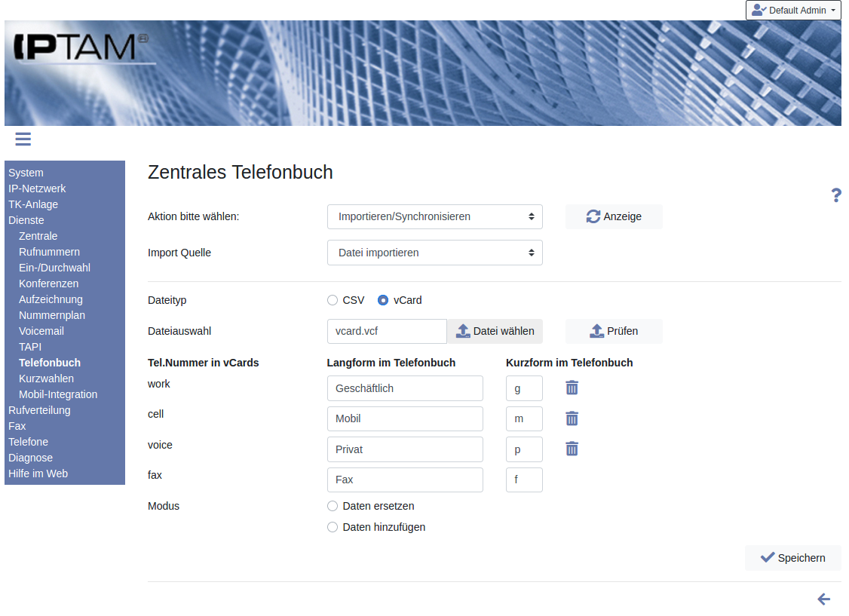Click the question mark help icon
This screenshot has height=616, width=849.
pyautogui.click(x=835, y=195)
